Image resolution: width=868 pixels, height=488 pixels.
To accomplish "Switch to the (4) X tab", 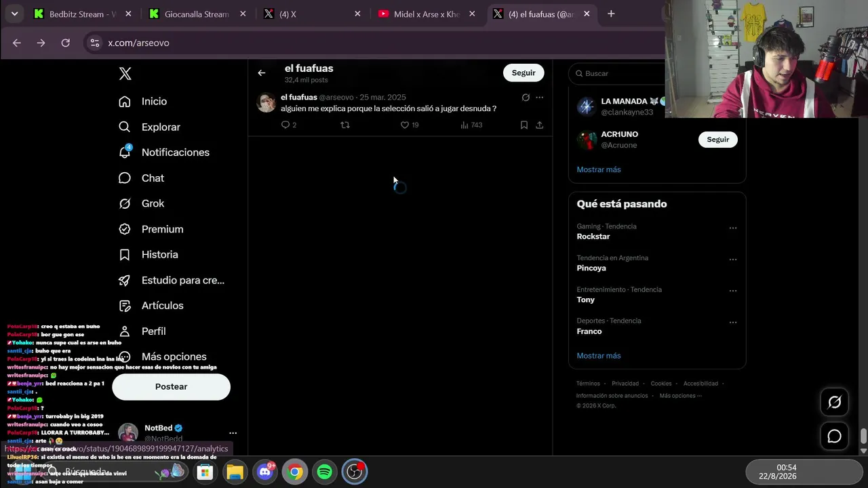I will (x=312, y=14).
